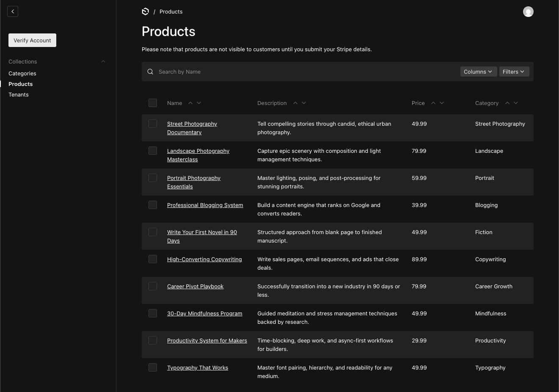Check the Typography That Works row
The width and height of the screenshot is (559, 392).
(x=153, y=367)
